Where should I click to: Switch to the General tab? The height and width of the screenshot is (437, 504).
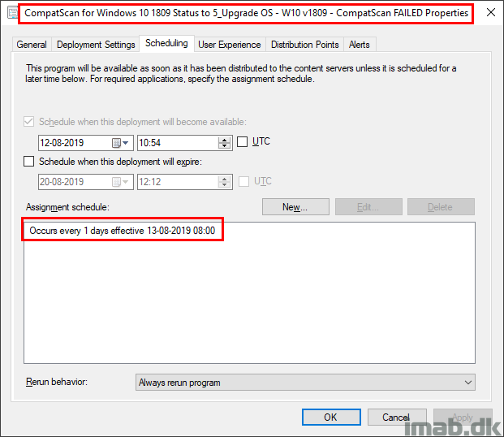tap(32, 45)
